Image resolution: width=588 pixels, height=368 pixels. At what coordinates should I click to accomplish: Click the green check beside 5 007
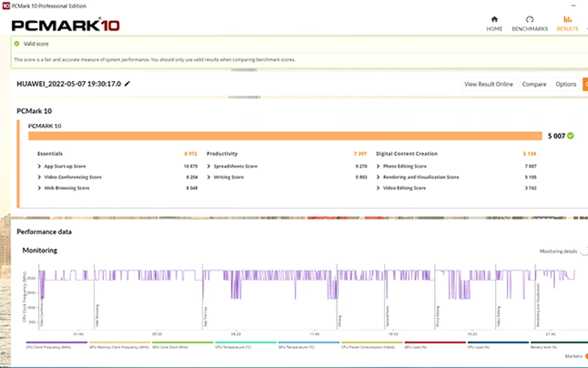click(x=570, y=136)
